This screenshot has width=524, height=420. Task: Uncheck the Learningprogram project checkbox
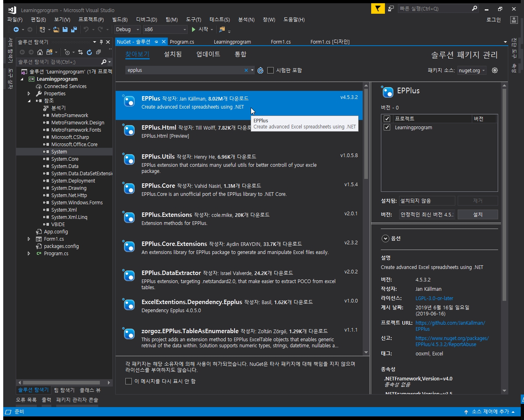[x=387, y=128]
